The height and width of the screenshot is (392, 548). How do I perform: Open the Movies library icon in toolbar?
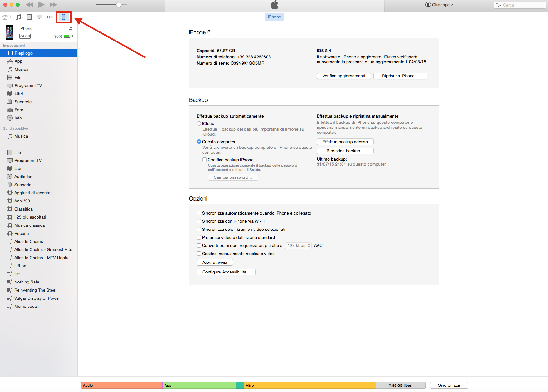29,17
